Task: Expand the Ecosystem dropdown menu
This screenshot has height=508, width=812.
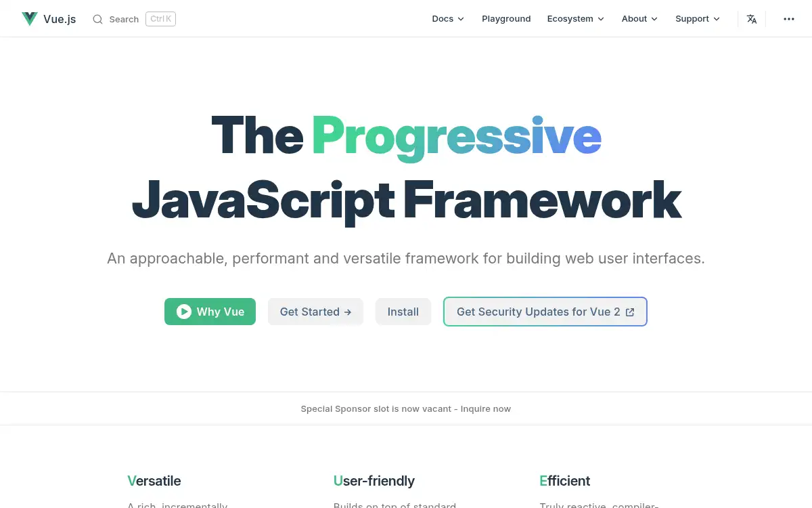Action: (x=576, y=19)
